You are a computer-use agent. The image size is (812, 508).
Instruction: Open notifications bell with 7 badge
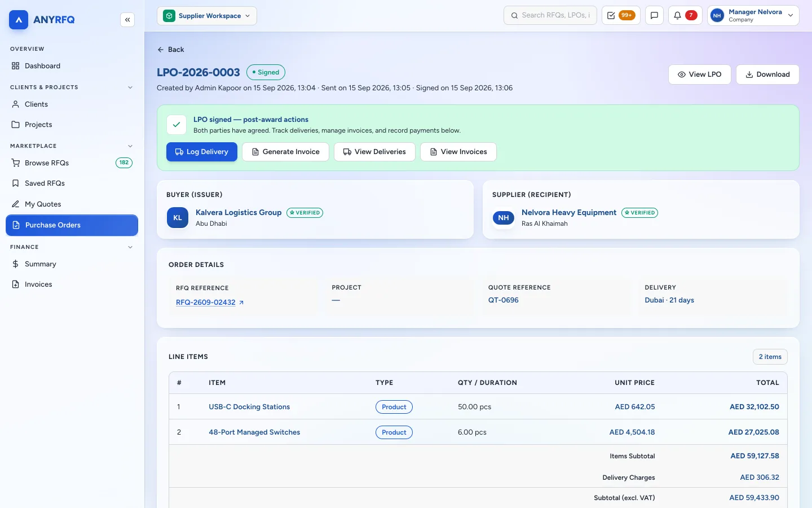tap(685, 16)
